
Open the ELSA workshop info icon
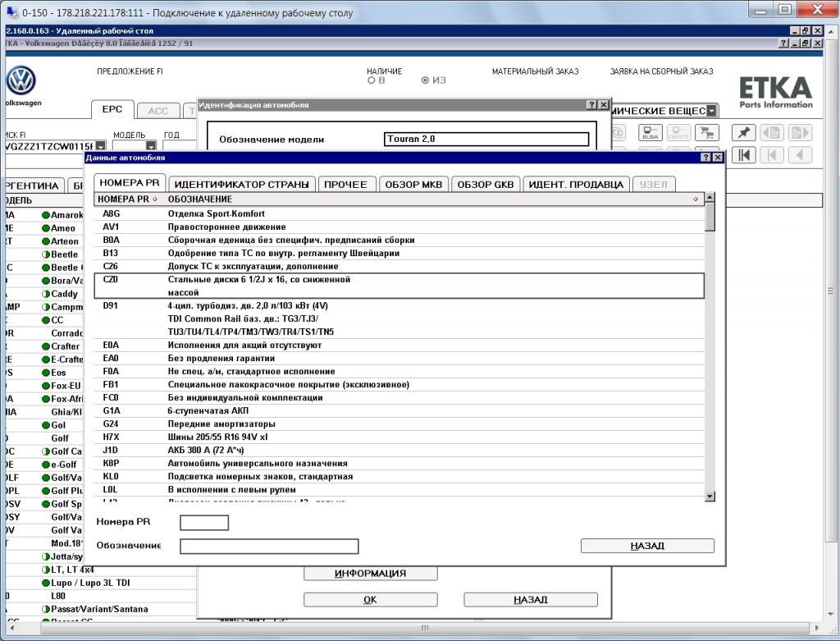point(650,132)
